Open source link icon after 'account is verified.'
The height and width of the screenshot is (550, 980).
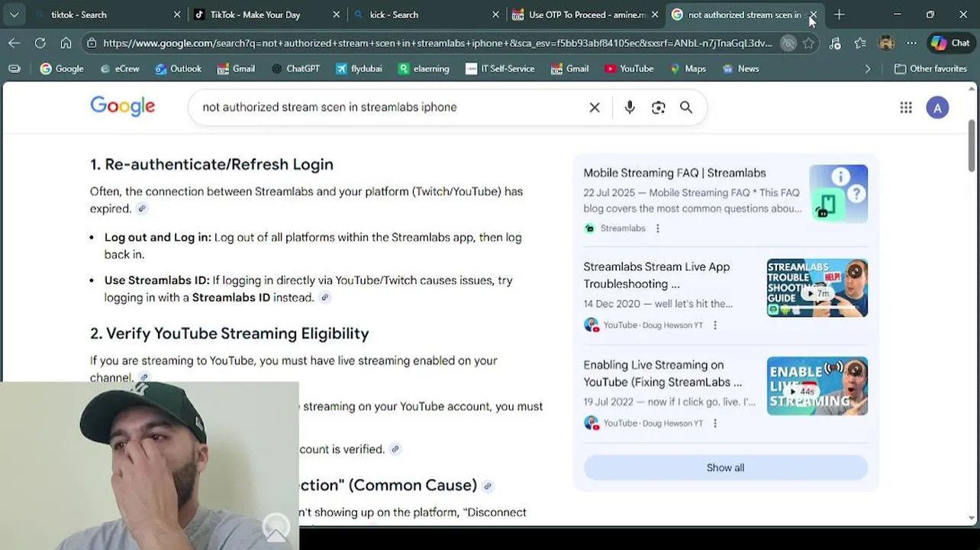(395, 449)
